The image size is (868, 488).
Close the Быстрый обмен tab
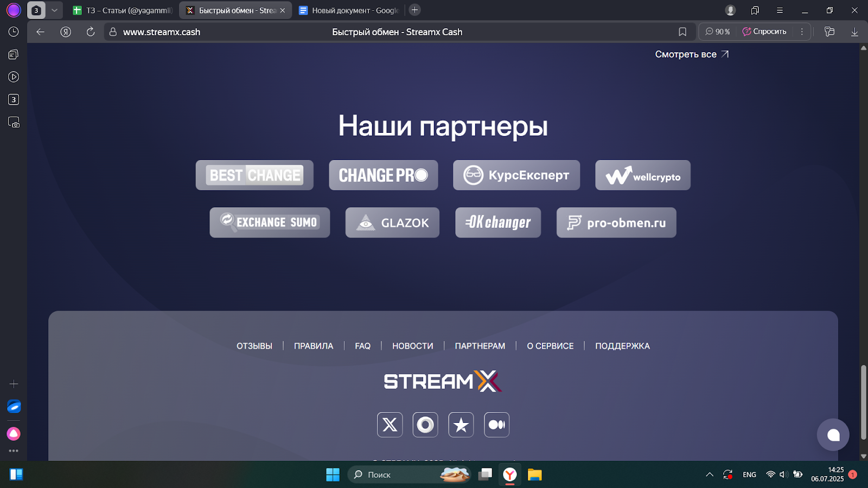[x=282, y=10]
